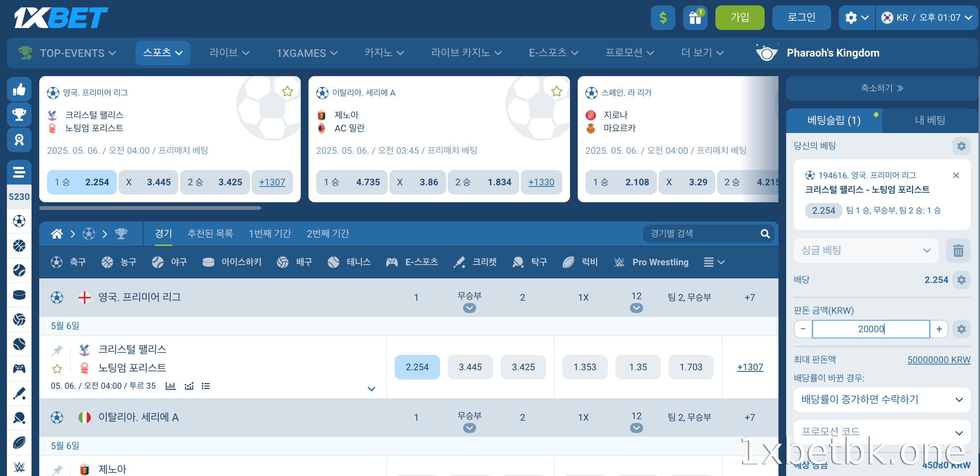Open Pharaoh's Kingdom promo banner
Image resolution: width=980 pixels, height=476 pixels.
pos(817,53)
